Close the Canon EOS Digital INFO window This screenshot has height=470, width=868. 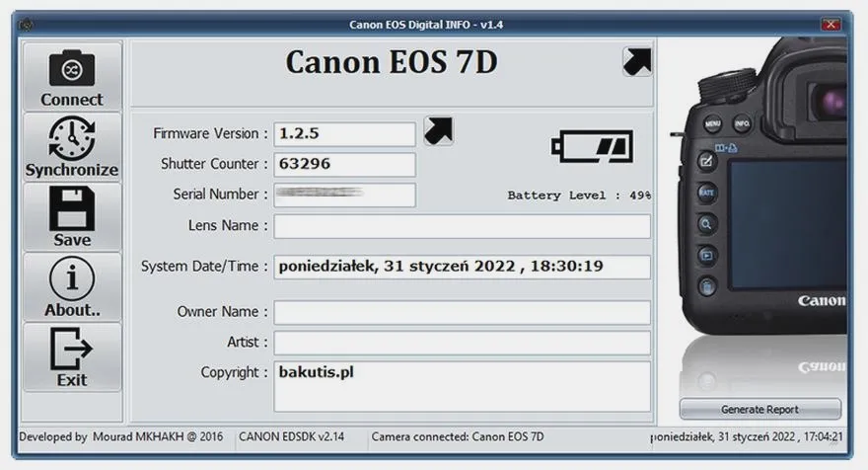click(831, 25)
